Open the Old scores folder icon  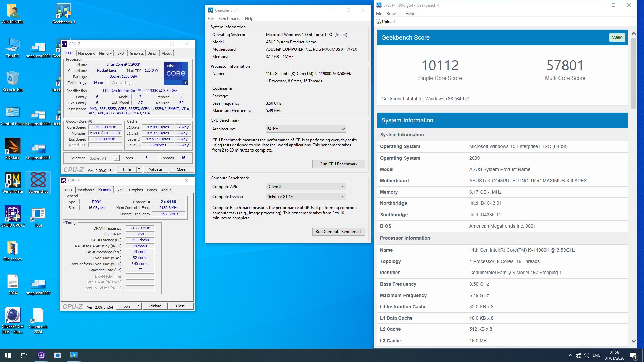13,251
